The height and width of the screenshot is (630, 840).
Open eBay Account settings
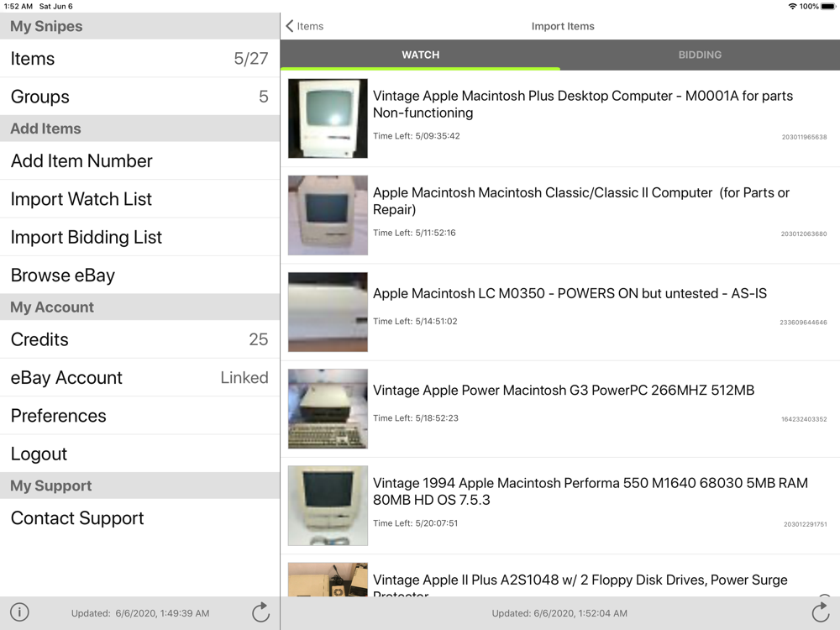(x=139, y=377)
